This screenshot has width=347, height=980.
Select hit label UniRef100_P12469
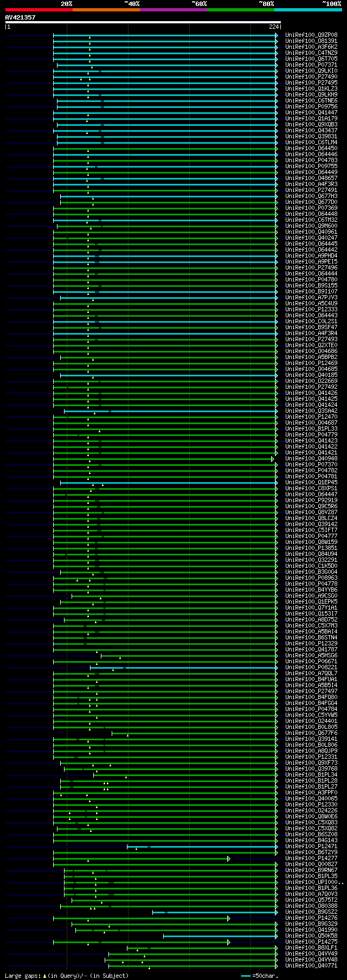tap(311, 363)
